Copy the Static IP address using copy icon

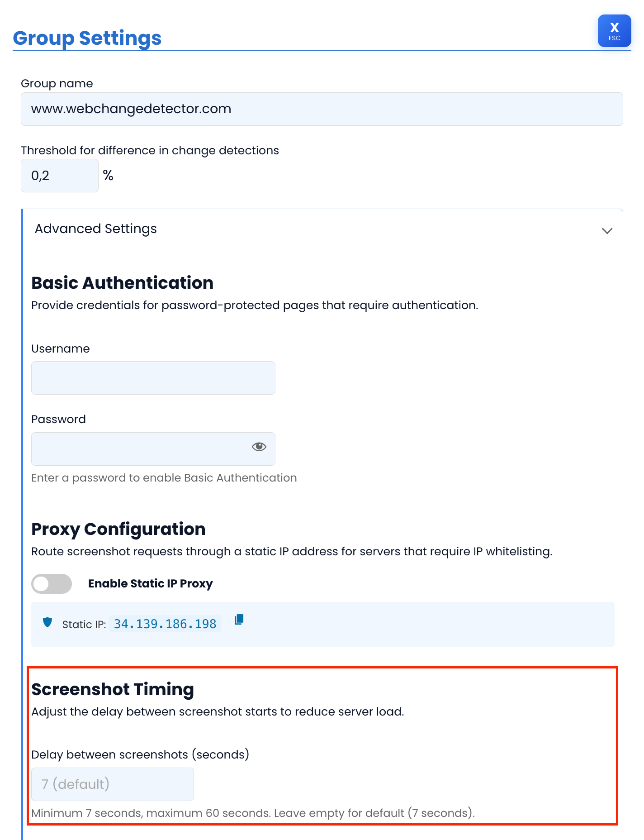pos(239,620)
